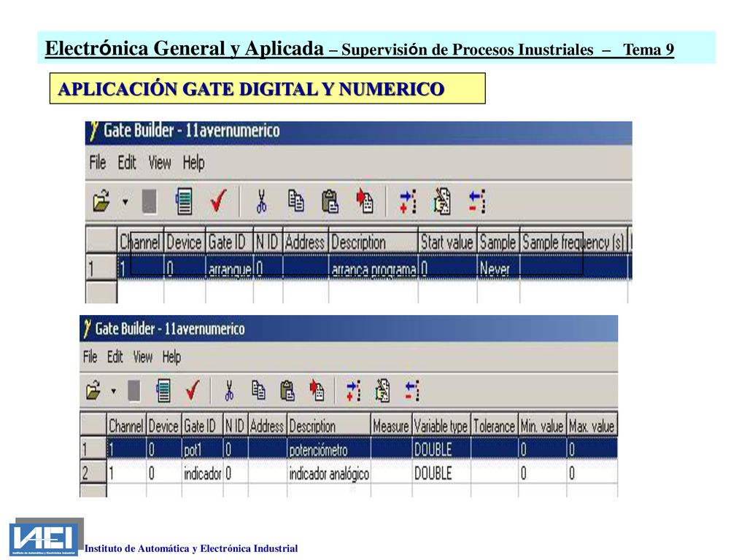Viewport: 747px width, 560px height.
Task: Click Variable type column header in lower table
Action: (441, 425)
